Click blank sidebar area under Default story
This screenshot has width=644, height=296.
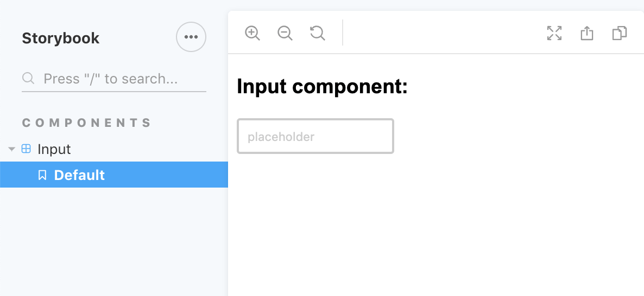click(x=114, y=242)
